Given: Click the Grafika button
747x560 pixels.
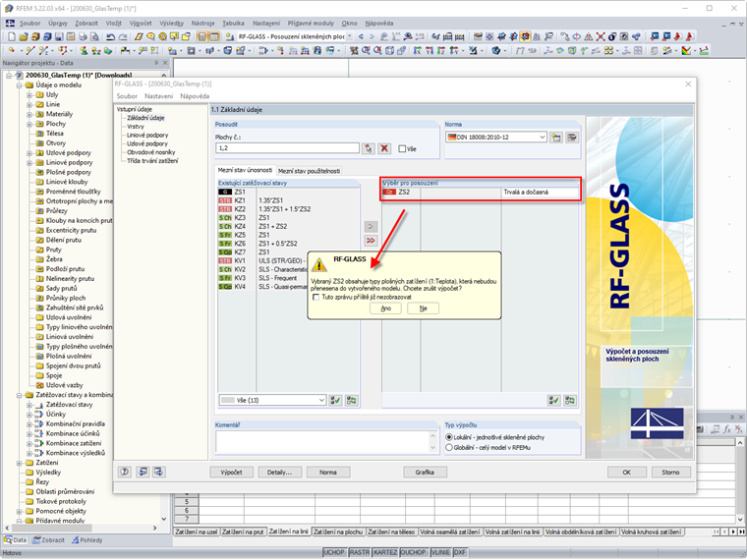Looking at the screenshot, I should [425, 473].
